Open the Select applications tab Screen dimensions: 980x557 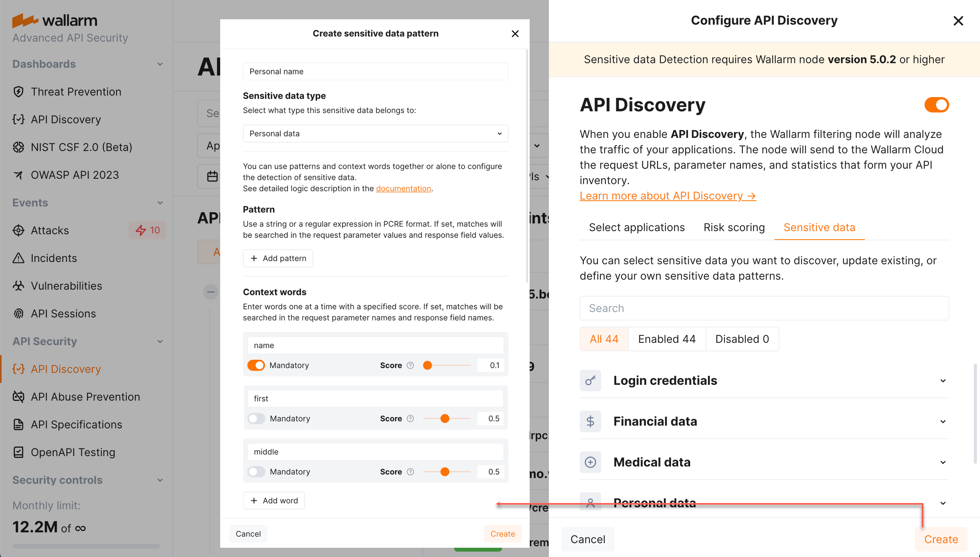point(636,227)
